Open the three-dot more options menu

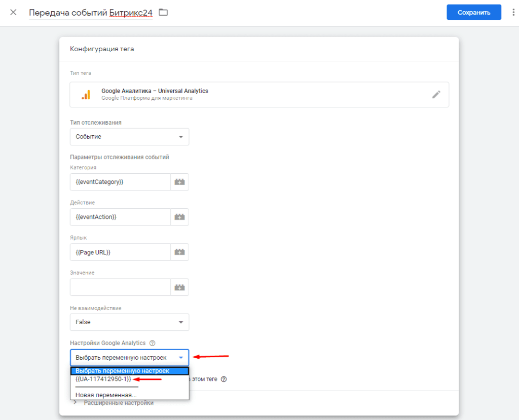coord(513,12)
